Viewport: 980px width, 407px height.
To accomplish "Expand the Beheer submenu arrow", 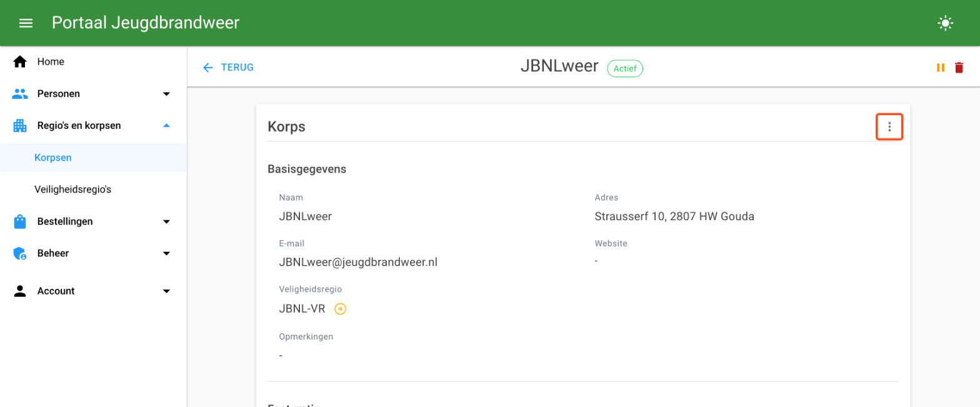I will coord(166,253).
